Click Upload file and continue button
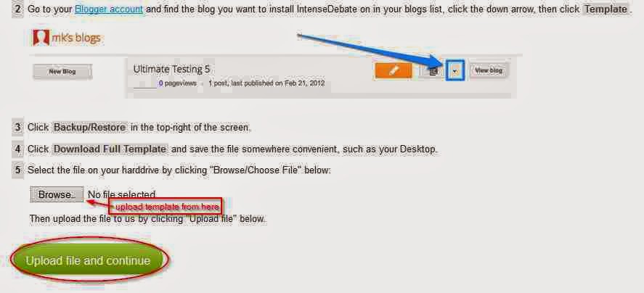 point(89,260)
